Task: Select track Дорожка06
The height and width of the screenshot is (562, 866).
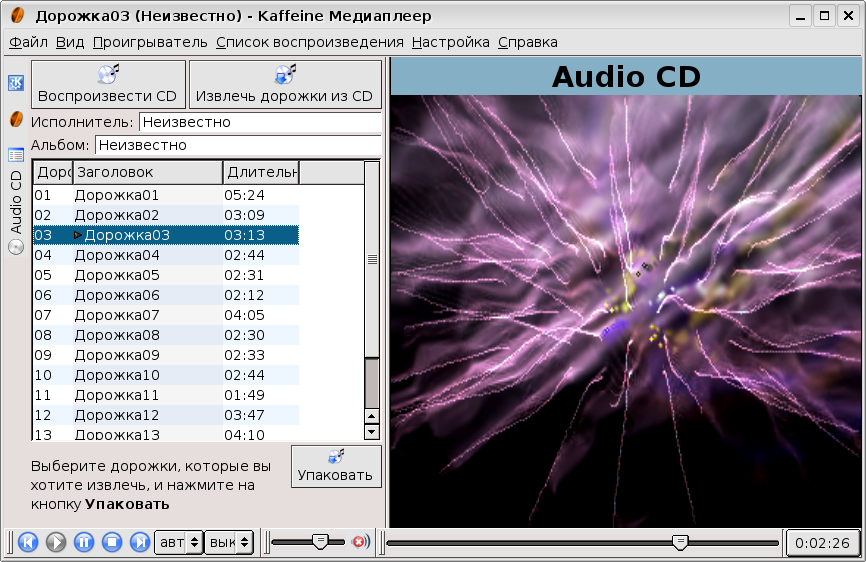Action: pyautogui.click(x=166, y=295)
